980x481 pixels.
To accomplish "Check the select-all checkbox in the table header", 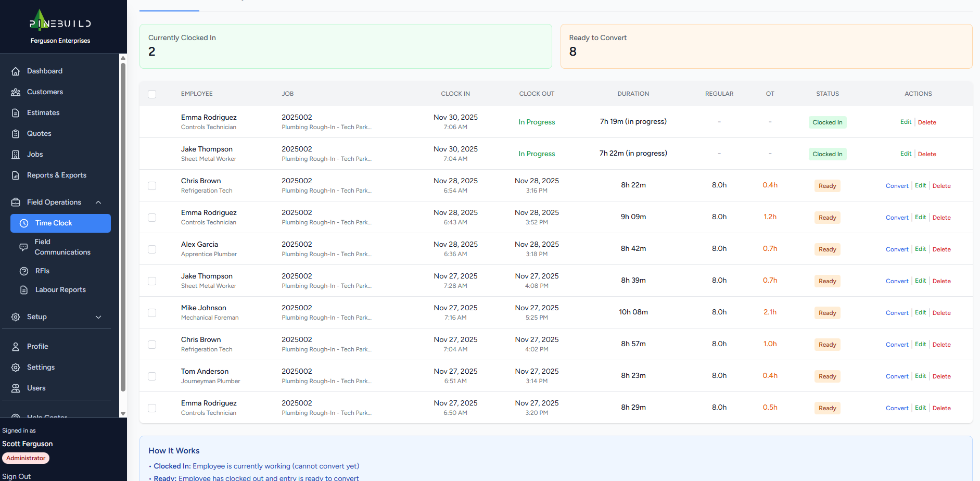I will pyautogui.click(x=152, y=94).
